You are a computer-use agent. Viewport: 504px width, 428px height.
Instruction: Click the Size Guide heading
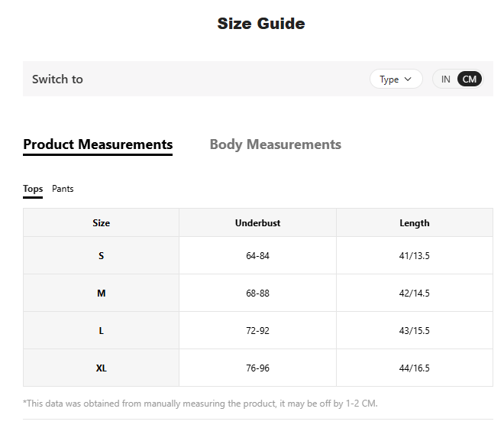click(260, 24)
